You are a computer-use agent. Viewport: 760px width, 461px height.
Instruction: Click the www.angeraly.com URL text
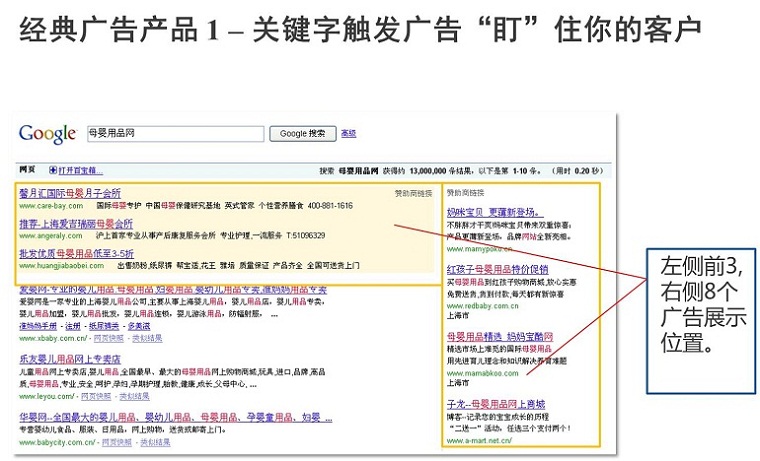click(51, 236)
